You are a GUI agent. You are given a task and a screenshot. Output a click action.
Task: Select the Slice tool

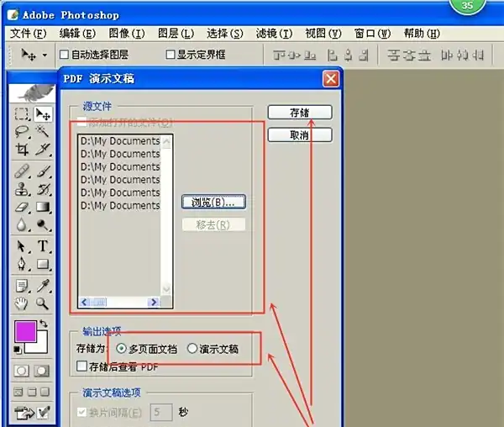point(43,149)
